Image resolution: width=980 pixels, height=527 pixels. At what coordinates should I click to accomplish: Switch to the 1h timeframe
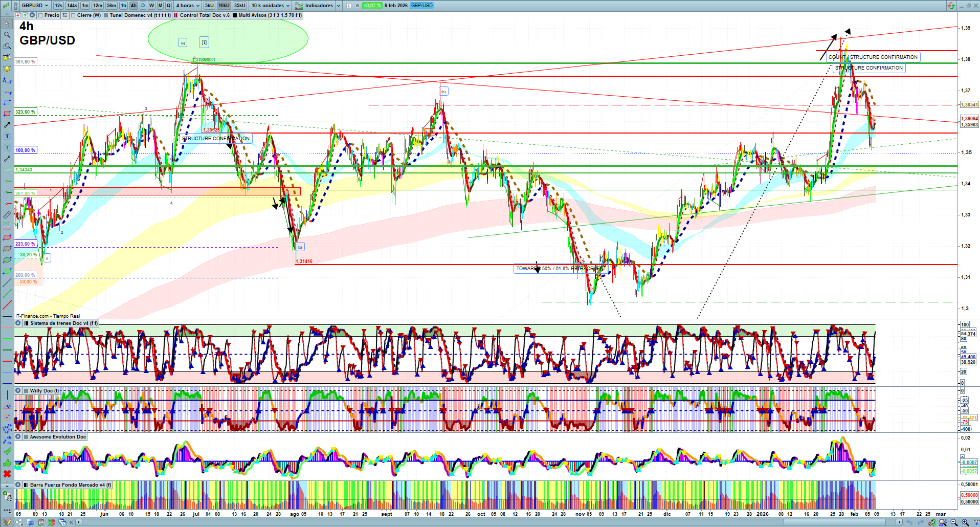tap(123, 6)
